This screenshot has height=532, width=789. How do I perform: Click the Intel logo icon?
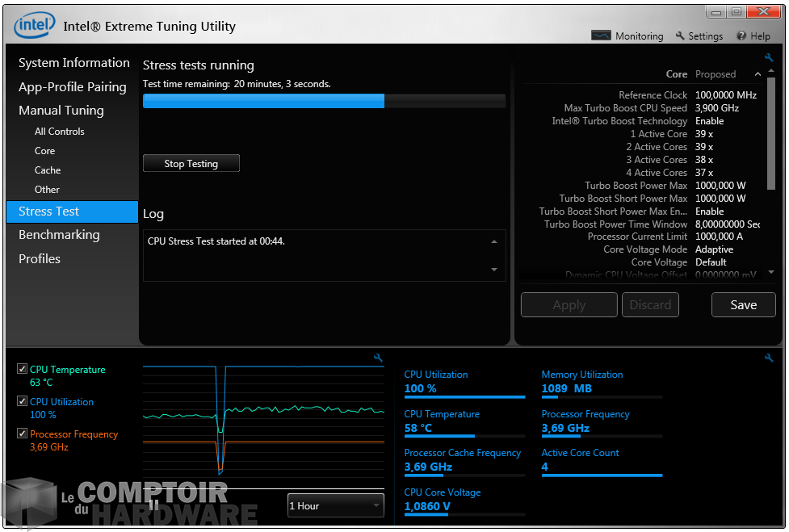pyautogui.click(x=35, y=26)
